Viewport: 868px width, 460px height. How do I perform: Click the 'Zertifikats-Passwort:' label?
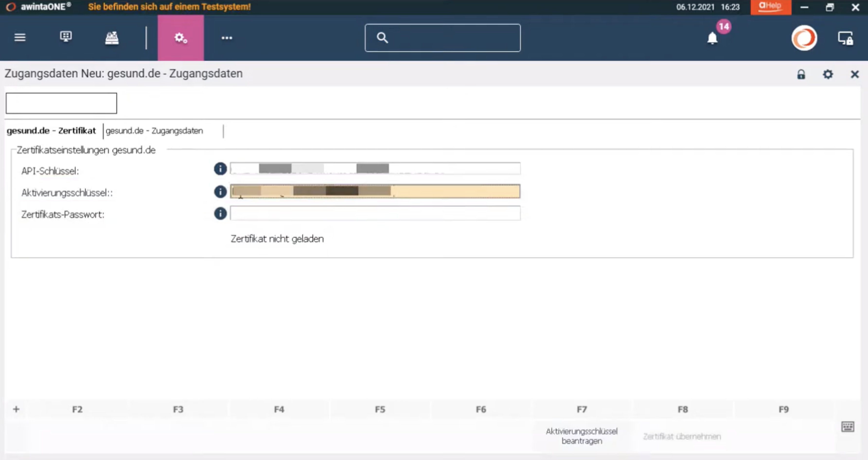tap(63, 215)
